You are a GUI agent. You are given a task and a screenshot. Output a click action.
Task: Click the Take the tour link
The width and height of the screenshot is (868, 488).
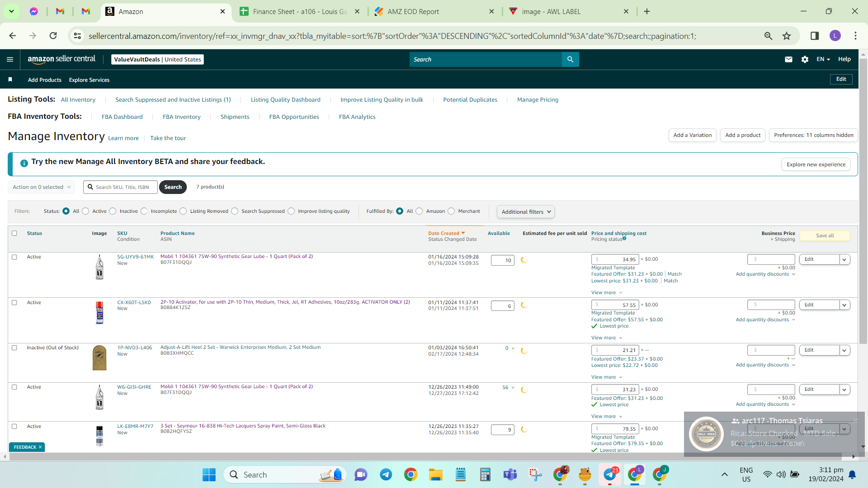tap(168, 138)
